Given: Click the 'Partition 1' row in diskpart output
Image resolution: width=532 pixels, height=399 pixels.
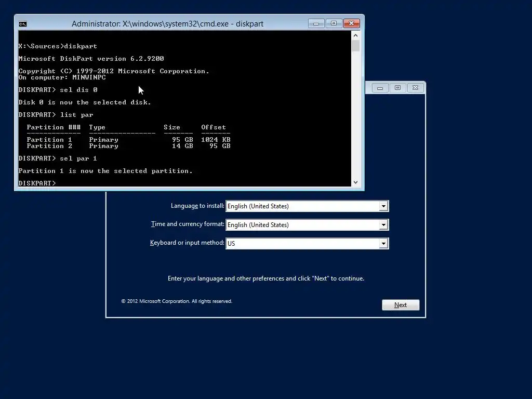Looking at the screenshot, I should (129, 139).
